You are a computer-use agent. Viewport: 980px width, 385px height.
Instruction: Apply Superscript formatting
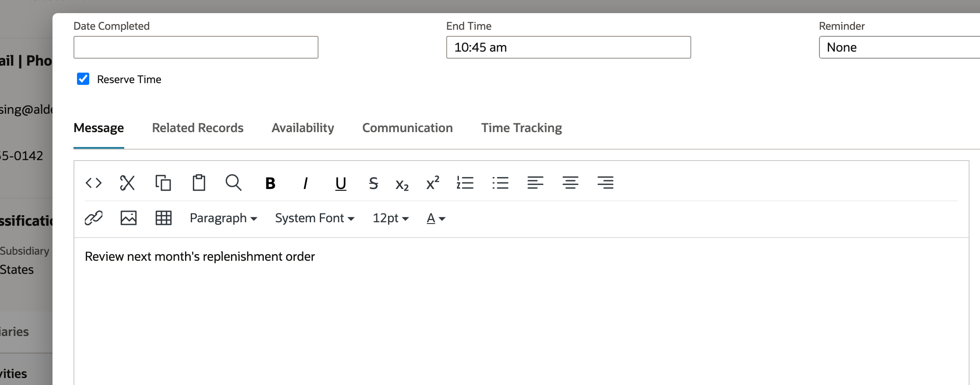click(x=433, y=183)
